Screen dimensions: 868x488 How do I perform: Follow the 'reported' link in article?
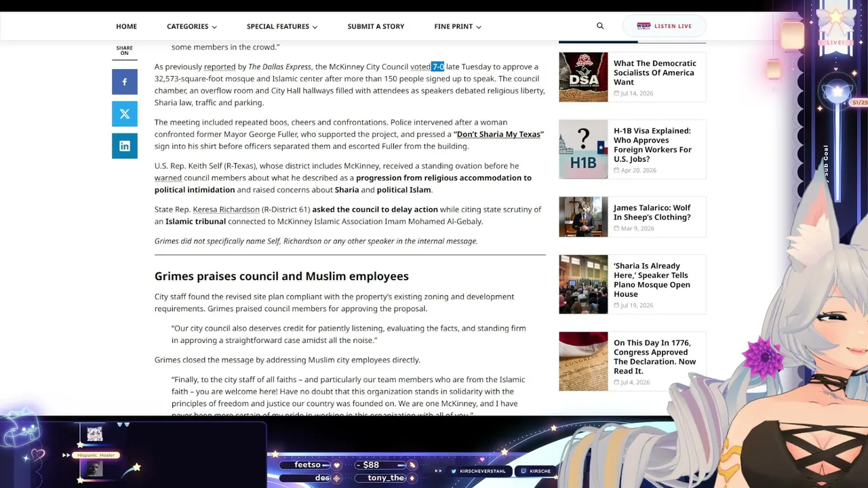point(220,66)
